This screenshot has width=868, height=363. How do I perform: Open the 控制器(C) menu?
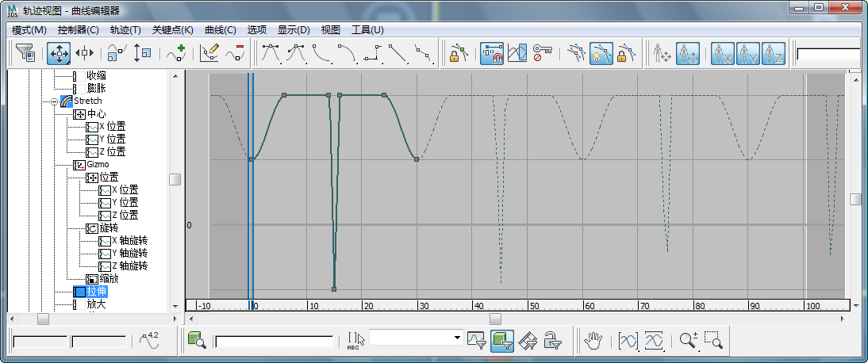tap(78, 30)
